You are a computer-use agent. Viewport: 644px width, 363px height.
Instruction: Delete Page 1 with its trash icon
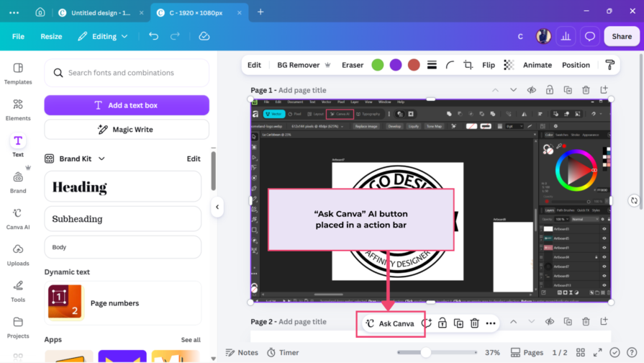pyautogui.click(x=586, y=90)
